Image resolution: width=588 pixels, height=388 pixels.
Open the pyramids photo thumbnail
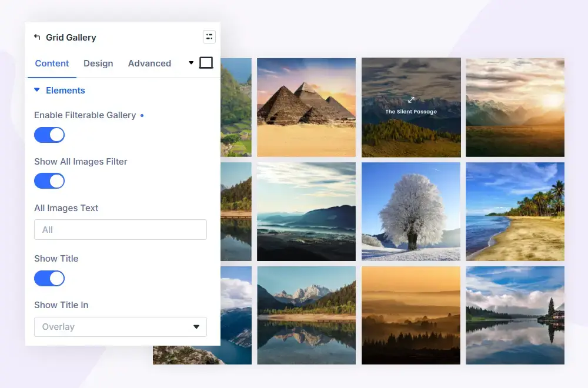click(x=306, y=107)
